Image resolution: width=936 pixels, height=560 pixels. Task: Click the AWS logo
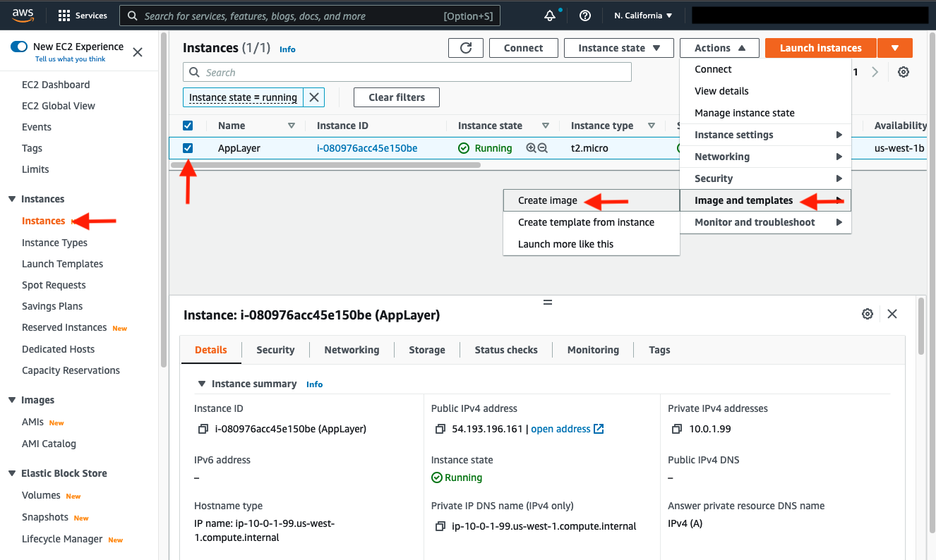pos(23,16)
